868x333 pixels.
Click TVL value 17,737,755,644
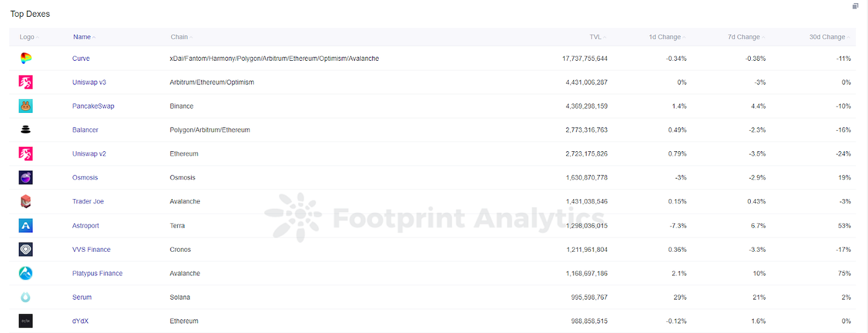(585, 58)
